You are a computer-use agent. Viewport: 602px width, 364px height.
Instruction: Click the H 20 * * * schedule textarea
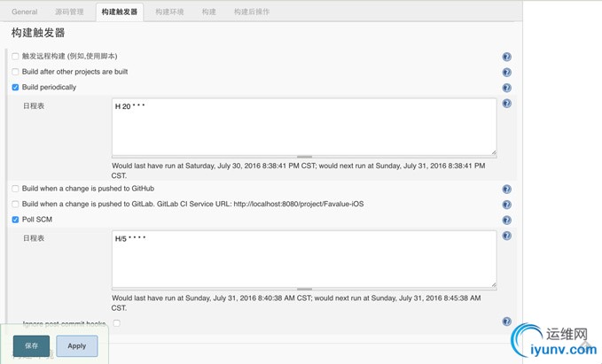tap(303, 127)
